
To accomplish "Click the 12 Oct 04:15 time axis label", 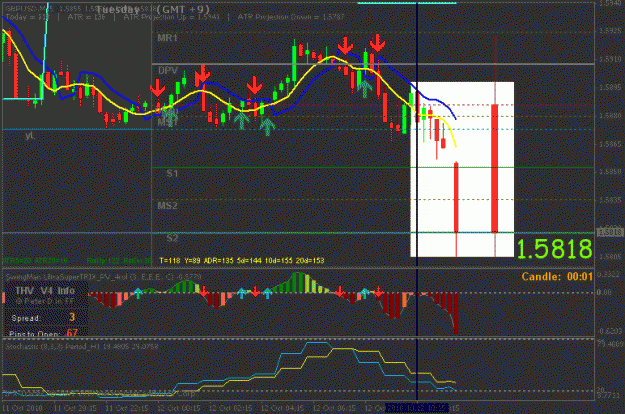I will [x=282, y=408].
